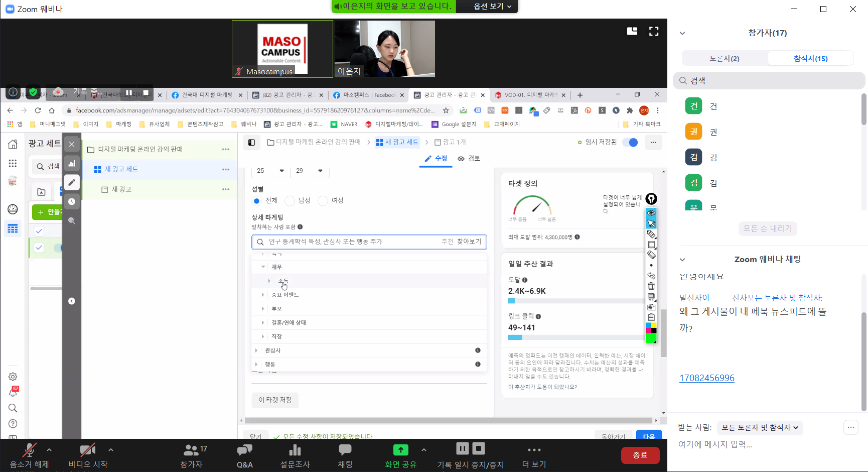Click the 이 타겟 저장 button
The height and width of the screenshot is (472, 868).
[275, 400]
